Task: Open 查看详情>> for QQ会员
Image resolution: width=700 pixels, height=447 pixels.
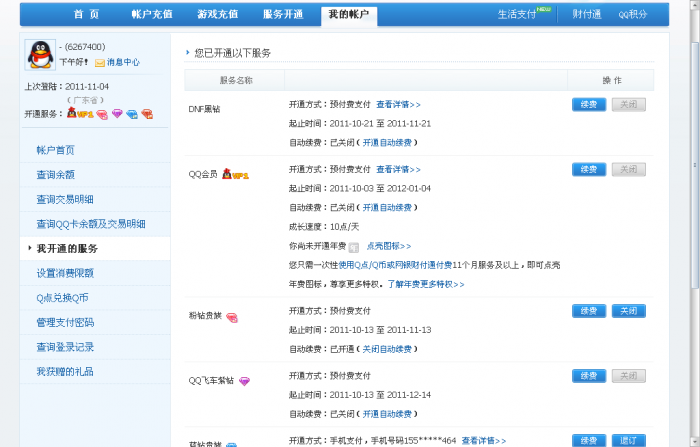Action: 398,169
